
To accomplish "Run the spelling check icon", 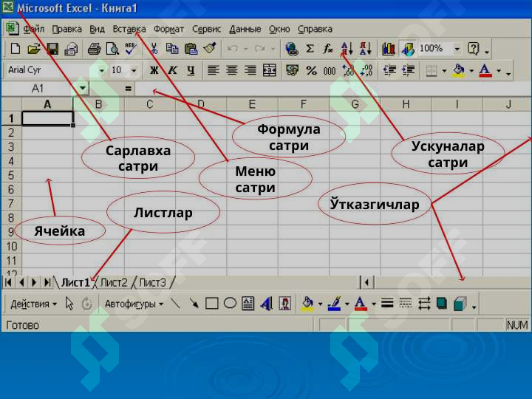I will (x=130, y=49).
